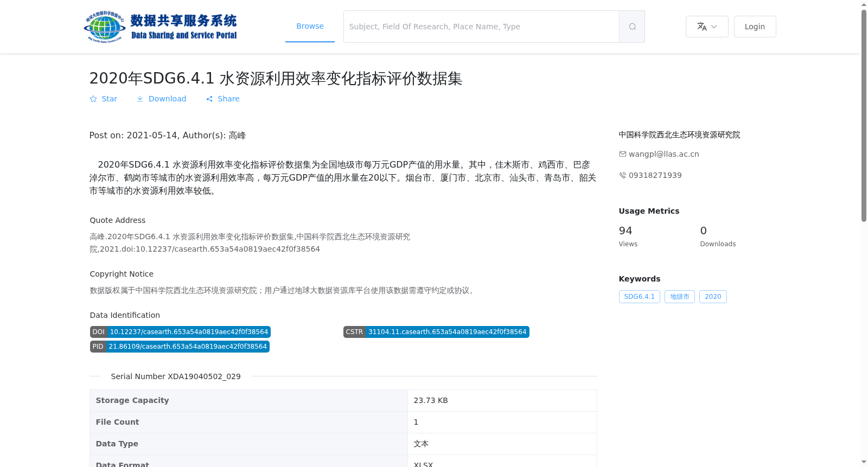Click the scrollbar down arrow
This screenshot has height=467, width=868.
tap(864, 462)
